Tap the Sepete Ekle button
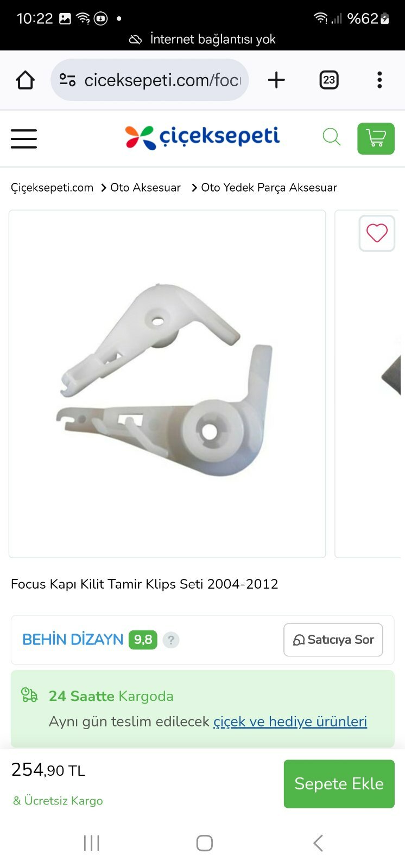The height and width of the screenshot is (868, 405). click(339, 784)
